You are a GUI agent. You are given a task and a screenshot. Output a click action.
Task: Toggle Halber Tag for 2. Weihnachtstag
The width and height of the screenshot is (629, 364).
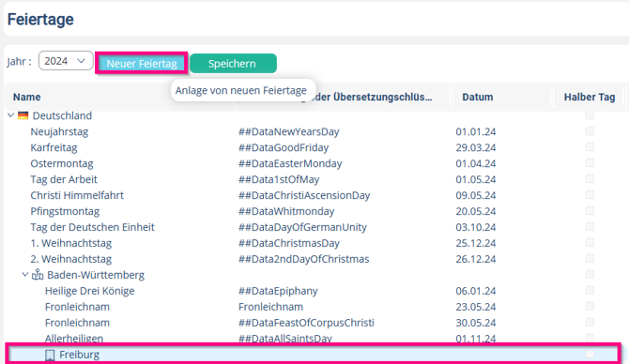590,259
